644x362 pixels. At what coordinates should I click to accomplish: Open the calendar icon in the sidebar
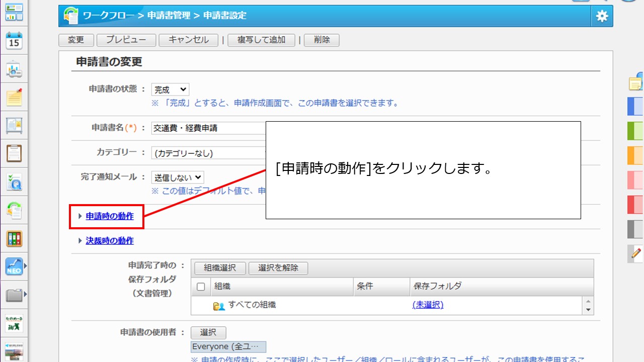coord(14,41)
